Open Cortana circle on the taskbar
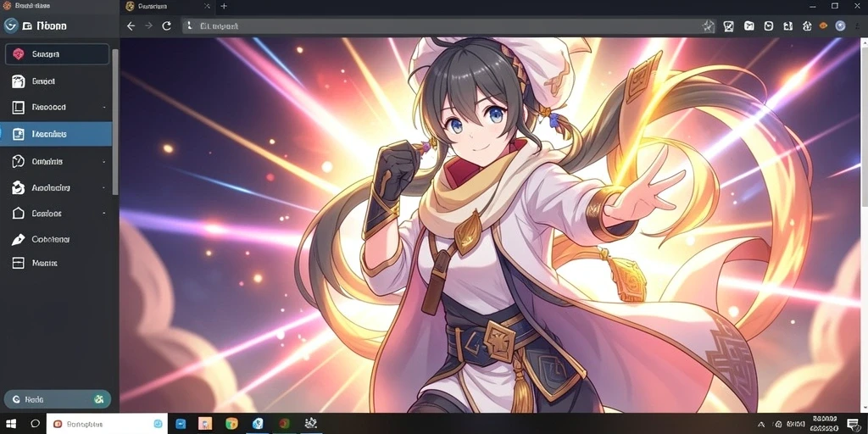 pos(35,424)
